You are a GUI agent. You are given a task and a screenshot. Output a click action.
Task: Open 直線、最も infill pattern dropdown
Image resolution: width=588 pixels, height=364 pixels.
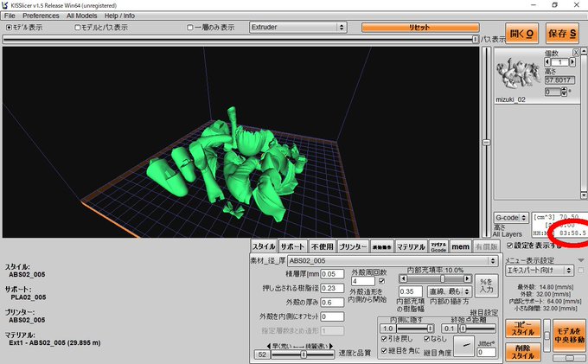coord(450,291)
